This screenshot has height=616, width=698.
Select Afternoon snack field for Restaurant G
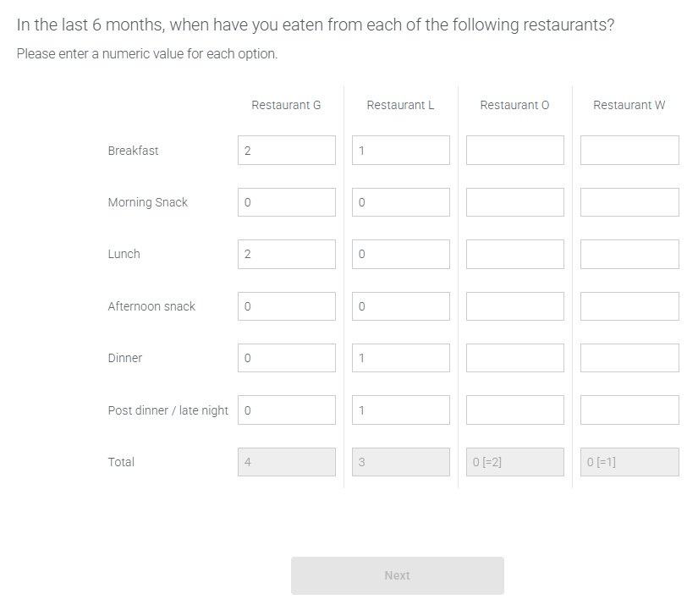coord(286,306)
